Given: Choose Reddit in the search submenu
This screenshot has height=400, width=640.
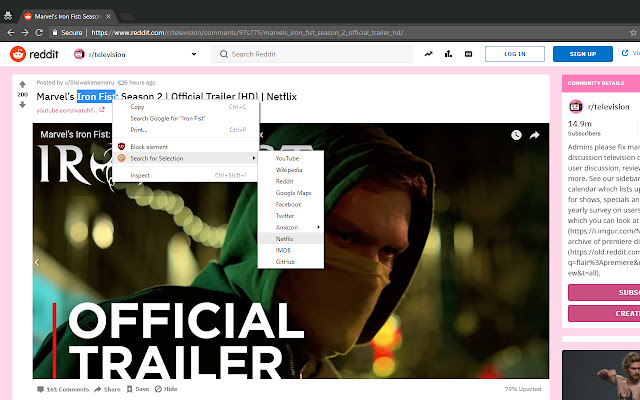Looking at the screenshot, I should [x=291, y=181].
